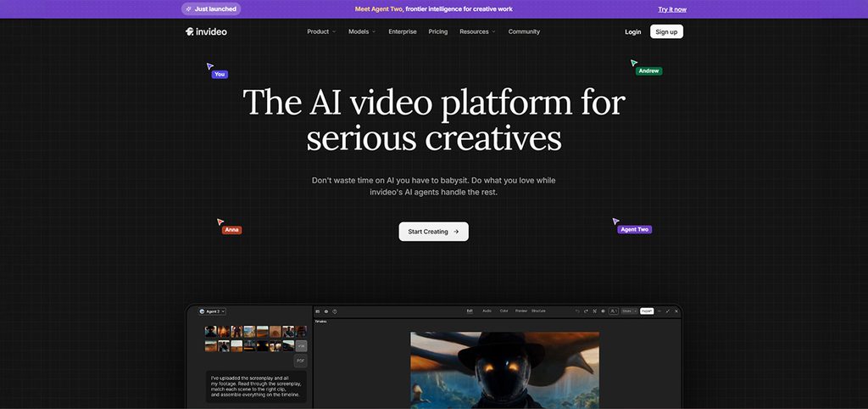Click the invideo logo in the header
Image resolution: width=868 pixels, height=409 pixels.
point(206,31)
